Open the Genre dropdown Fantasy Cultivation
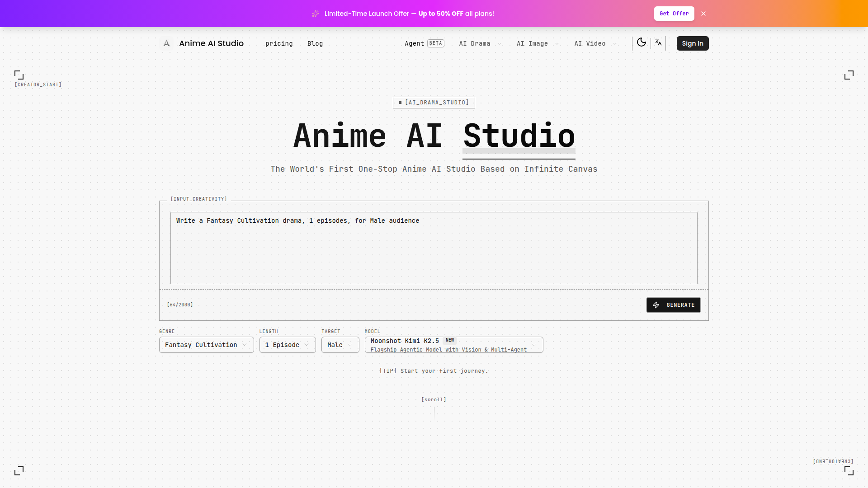Viewport: 868px width, 488px height. tap(206, 345)
